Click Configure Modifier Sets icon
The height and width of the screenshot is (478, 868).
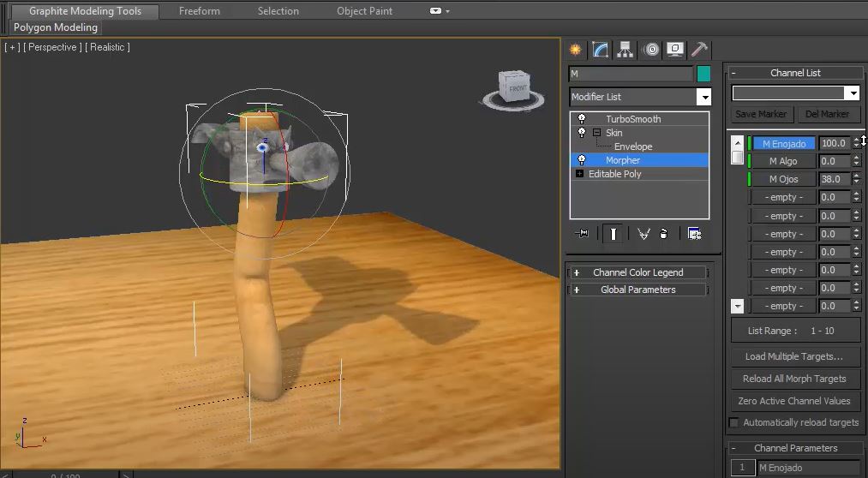tap(694, 234)
